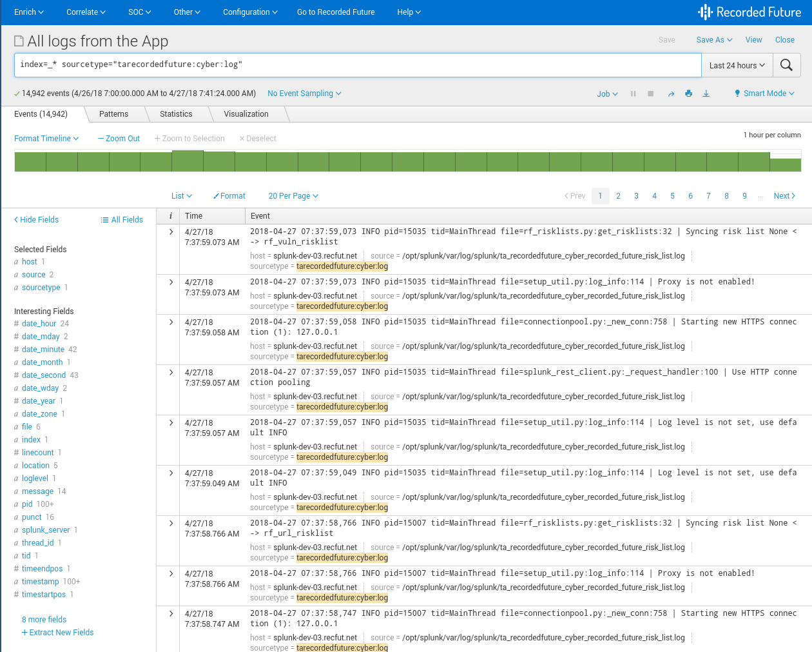Image resolution: width=812 pixels, height=652 pixels.
Task: Pause the search job
Action: (633, 94)
